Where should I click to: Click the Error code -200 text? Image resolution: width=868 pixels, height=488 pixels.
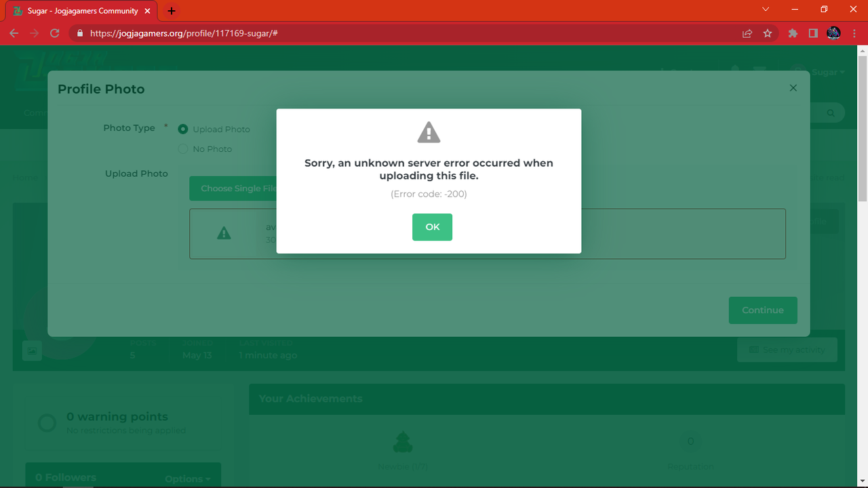[x=429, y=194]
